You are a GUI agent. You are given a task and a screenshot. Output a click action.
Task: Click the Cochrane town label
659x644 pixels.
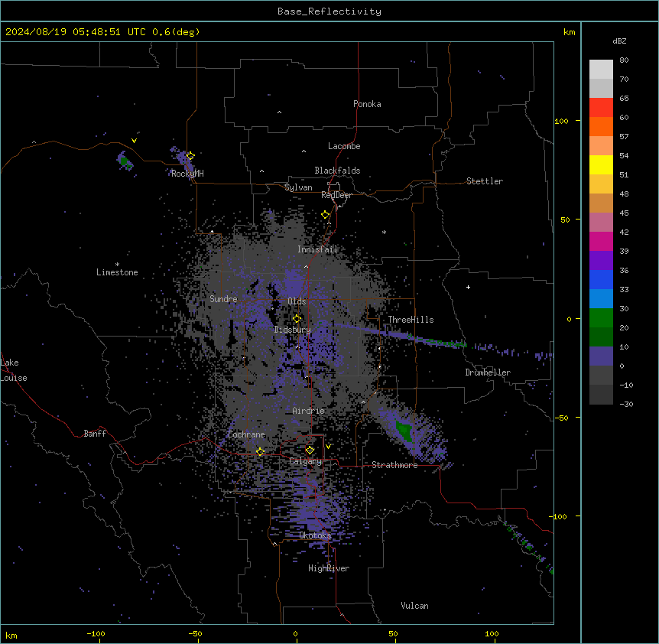(246, 434)
